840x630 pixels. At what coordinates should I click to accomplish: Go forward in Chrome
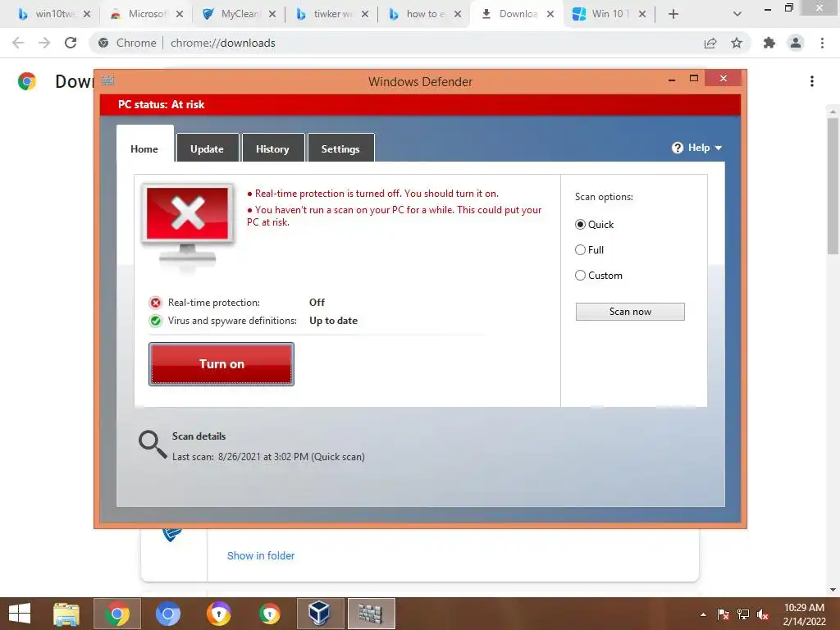coord(44,43)
